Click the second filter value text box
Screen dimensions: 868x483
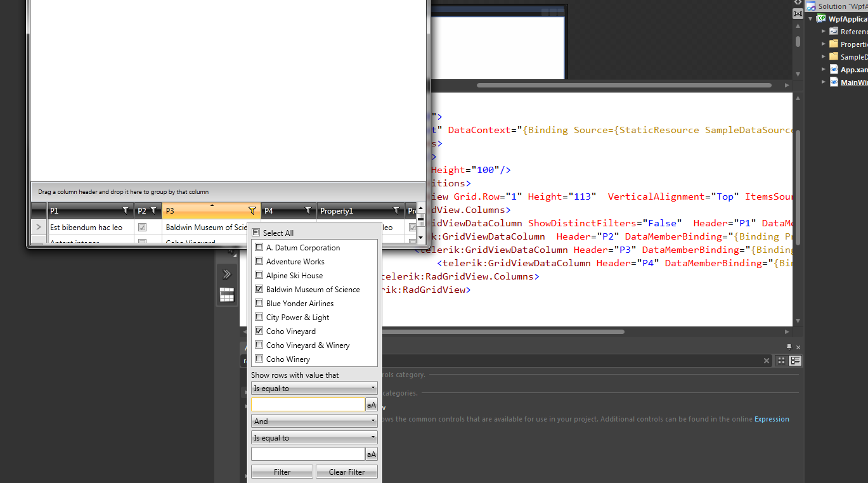pyautogui.click(x=308, y=454)
